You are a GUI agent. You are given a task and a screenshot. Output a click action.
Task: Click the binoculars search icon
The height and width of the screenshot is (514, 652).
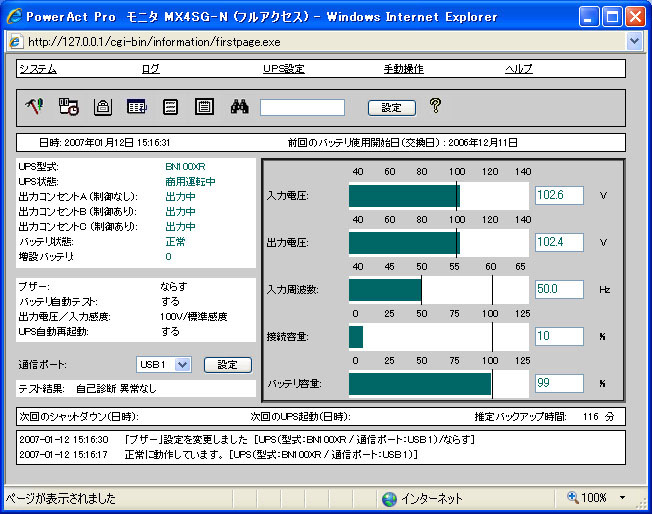(240, 106)
